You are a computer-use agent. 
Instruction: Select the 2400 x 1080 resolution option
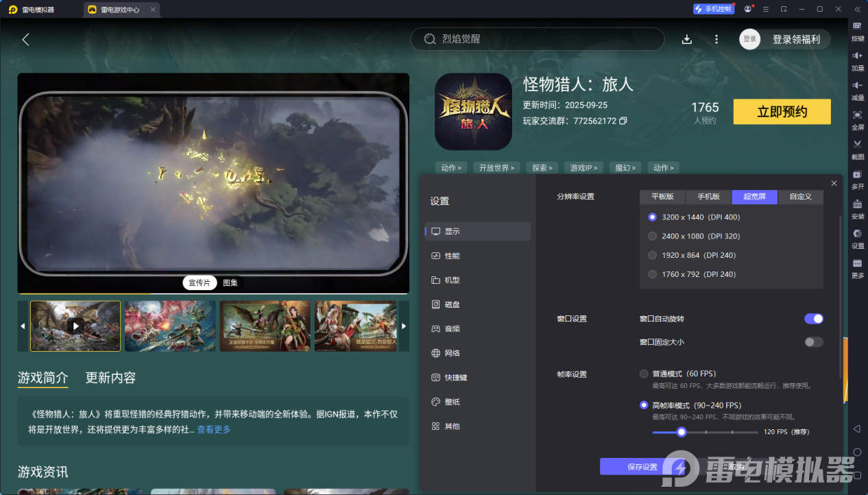click(653, 236)
